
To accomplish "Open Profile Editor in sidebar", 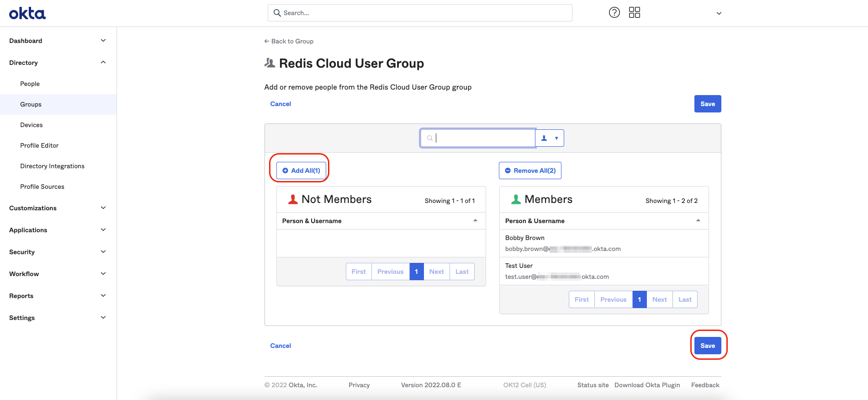I will 39,145.
